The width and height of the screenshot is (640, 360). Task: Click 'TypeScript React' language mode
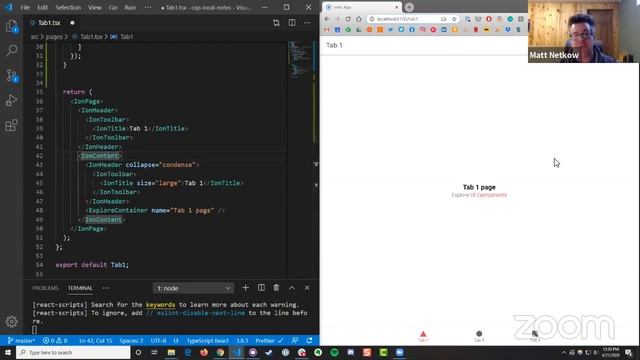[x=207, y=340]
